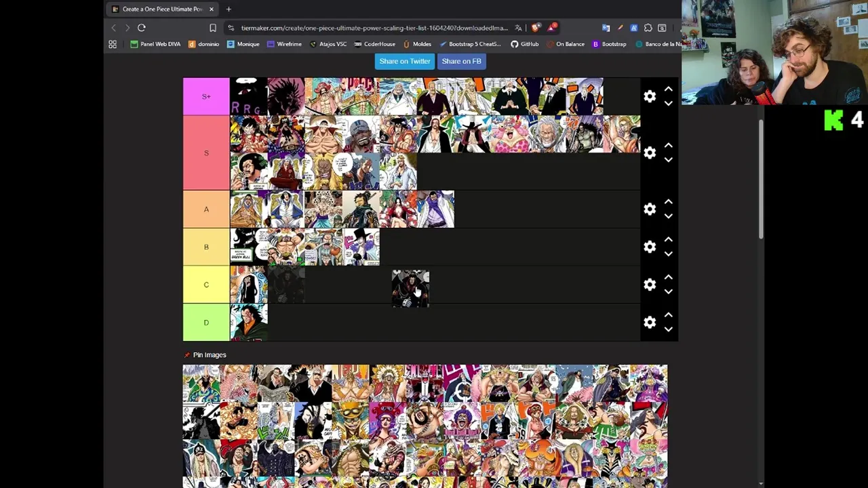Close the One Piece tier list tab
This screenshot has width=868, height=488.
(212, 9)
